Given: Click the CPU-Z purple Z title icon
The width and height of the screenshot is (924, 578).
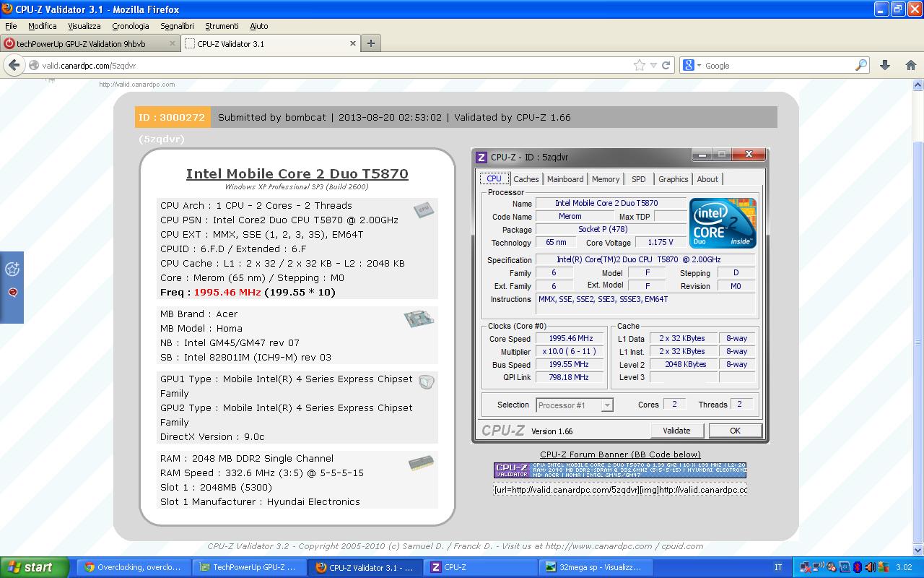Looking at the screenshot, I should pyautogui.click(x=481, y=157).
